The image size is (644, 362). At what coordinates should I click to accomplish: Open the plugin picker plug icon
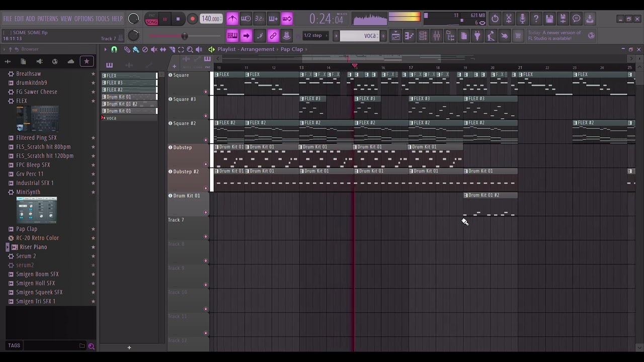(477, 36)
